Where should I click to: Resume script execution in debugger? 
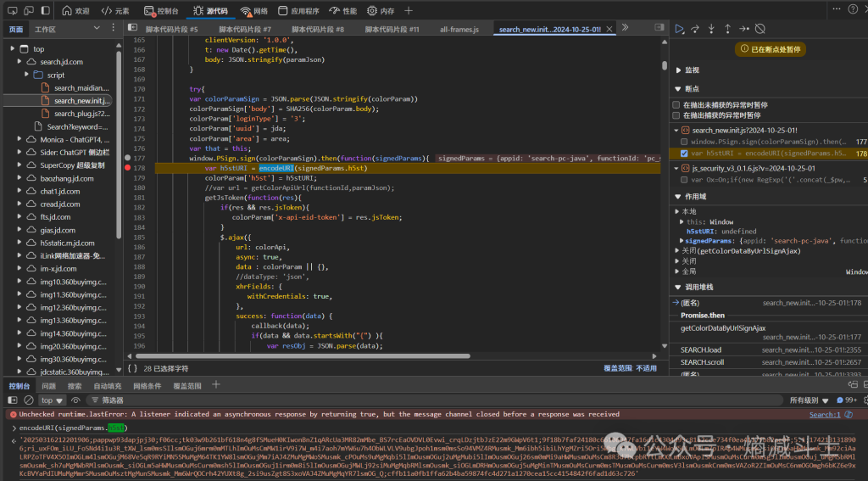click(x=680, y=29)
